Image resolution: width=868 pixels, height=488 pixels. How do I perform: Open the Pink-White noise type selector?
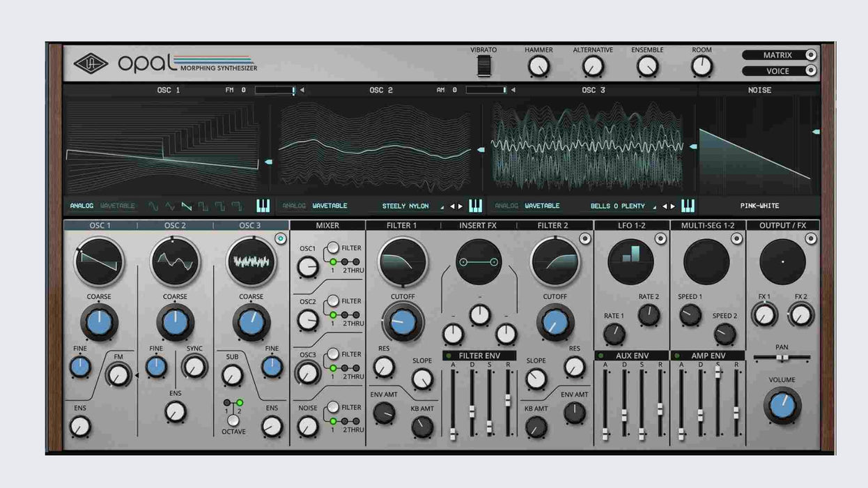759,206
